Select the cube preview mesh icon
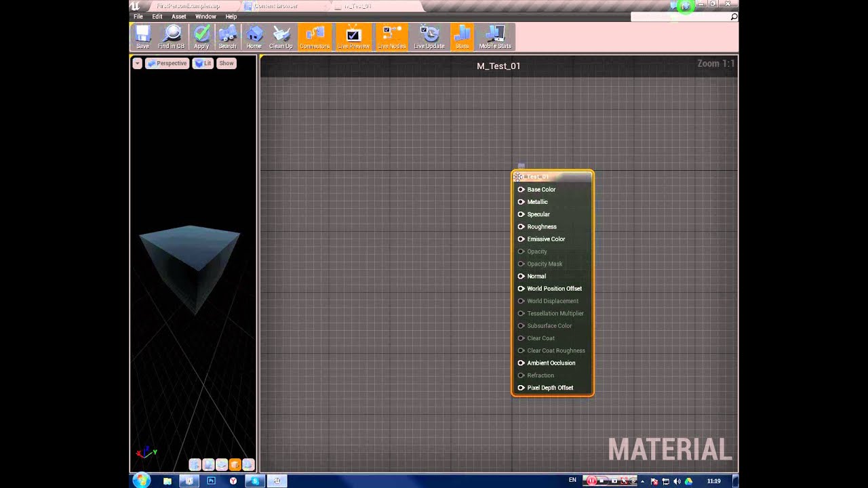868x488 pixels. pyautogui.click(x=235, y=464)
